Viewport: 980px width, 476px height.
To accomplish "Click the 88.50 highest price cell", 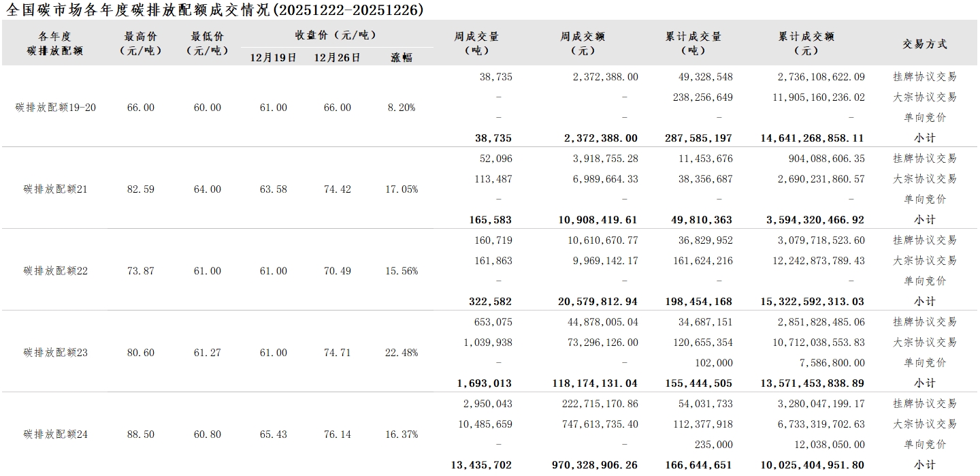I will coord(141,434).
